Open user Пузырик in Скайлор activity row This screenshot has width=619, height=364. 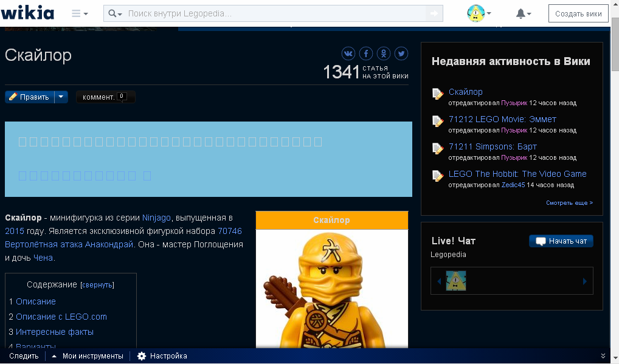pos(514,103)
